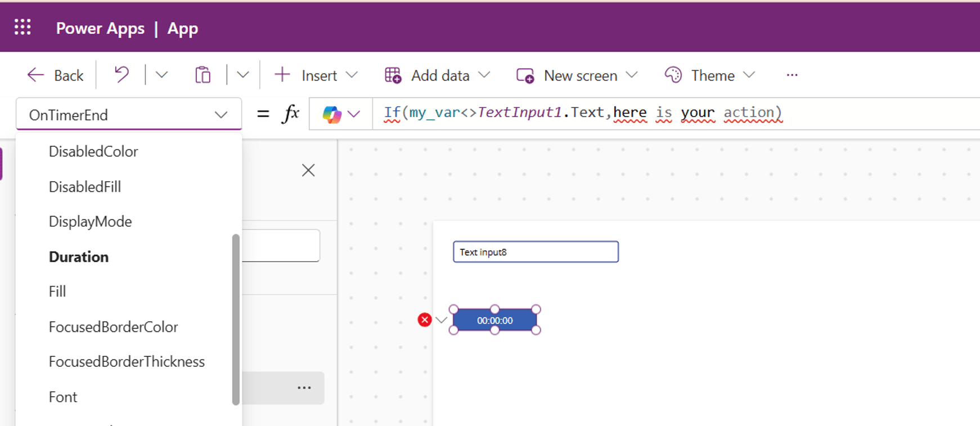Click the Undo icon

pyautogui.click(x=122, y=75)
